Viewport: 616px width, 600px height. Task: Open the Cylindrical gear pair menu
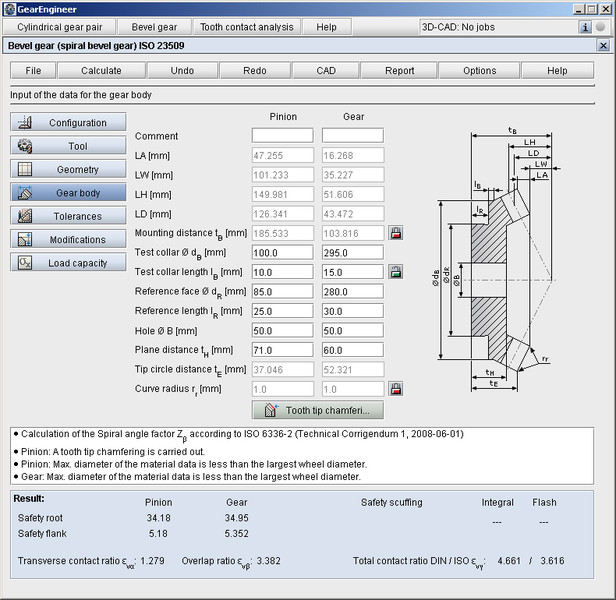(x=59, y=27)
